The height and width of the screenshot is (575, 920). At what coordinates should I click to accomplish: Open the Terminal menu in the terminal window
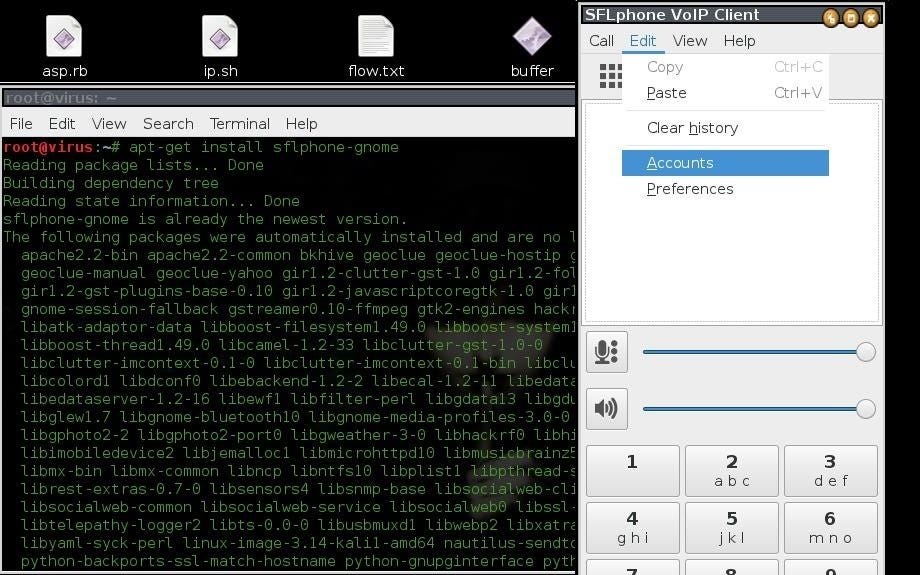pyautogui.click(x=240, y=124)
